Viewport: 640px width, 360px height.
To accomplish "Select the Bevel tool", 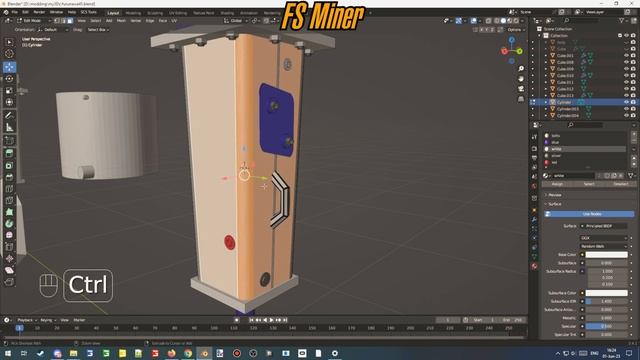I will [x=9, y=177].
